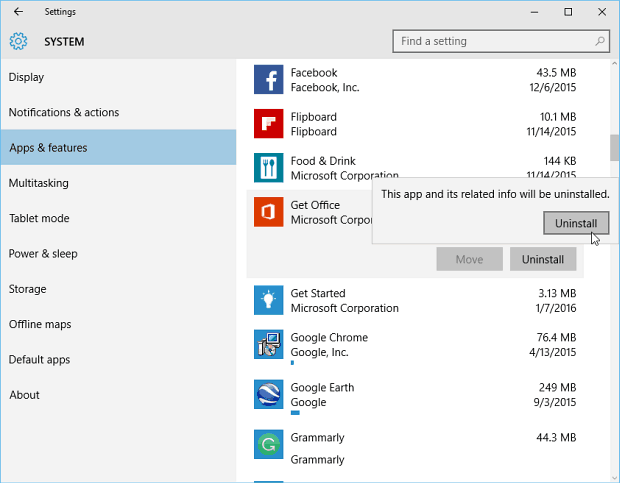Click the disabled Move button
620x483 pixels.
[469, 259]
